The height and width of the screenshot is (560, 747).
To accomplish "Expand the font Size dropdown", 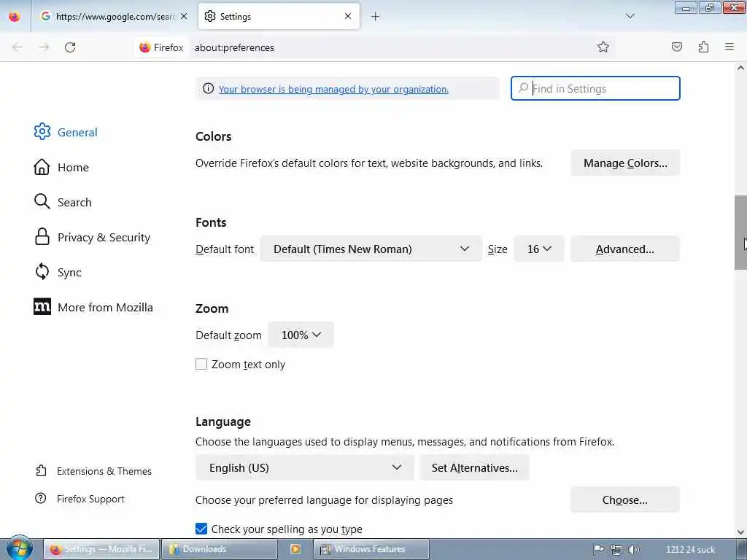I will coord(539,249).
